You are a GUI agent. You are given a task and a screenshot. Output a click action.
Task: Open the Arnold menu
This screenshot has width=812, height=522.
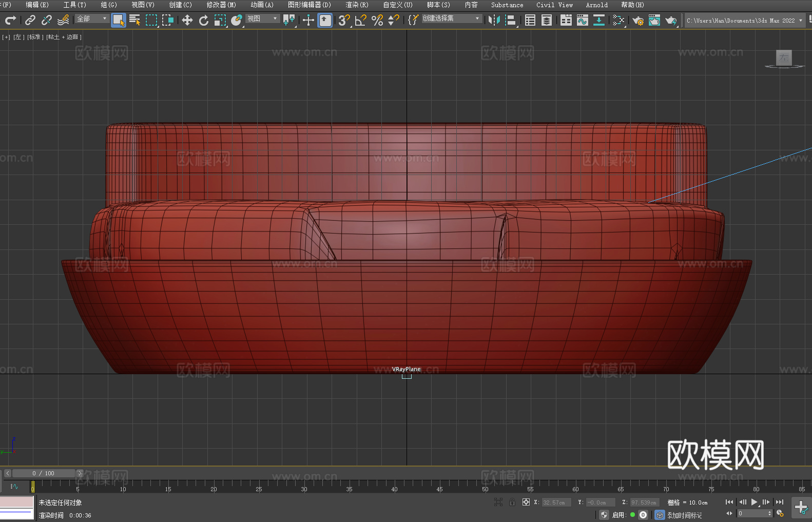tap(596, 5)
